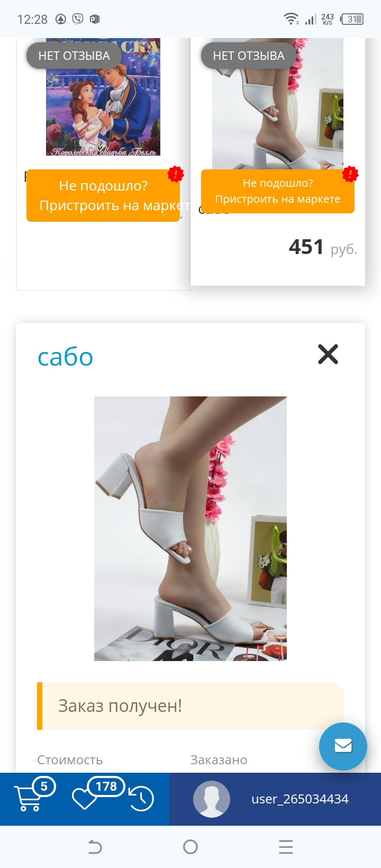Open the Disney book cover thumbnail
This screenshot has height=868, width=381.
click(x=103, y=97)
